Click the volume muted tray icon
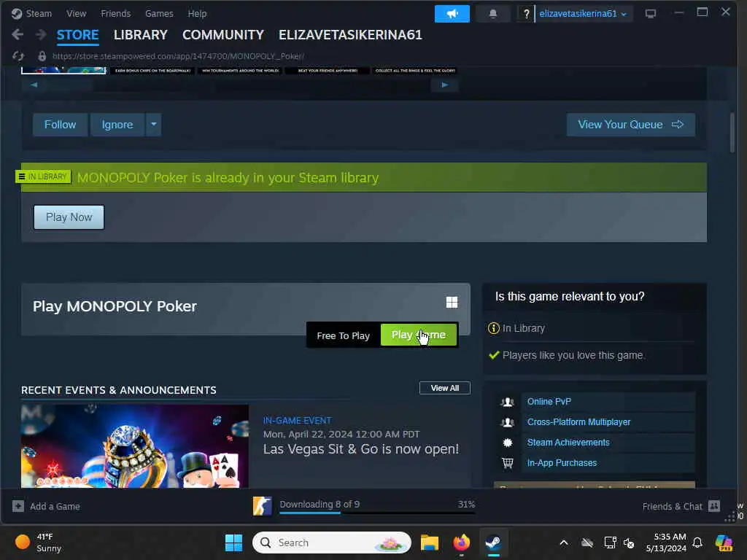 point(629,542)
